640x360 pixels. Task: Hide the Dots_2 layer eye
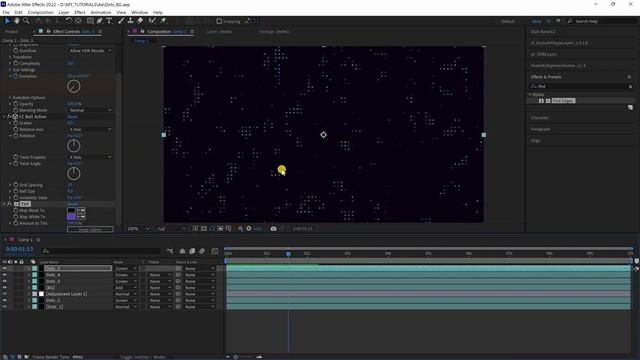pyautogui.click(x=4, y=300)
